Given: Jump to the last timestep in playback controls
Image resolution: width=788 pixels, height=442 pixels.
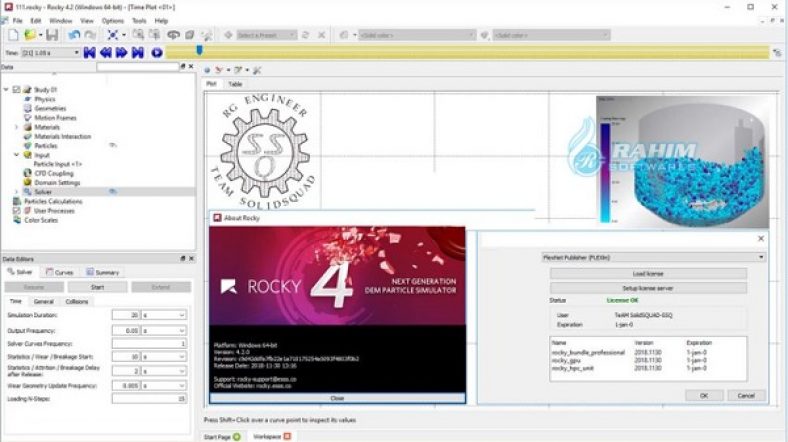Looking at the screenshot, I should coord(137,52).
